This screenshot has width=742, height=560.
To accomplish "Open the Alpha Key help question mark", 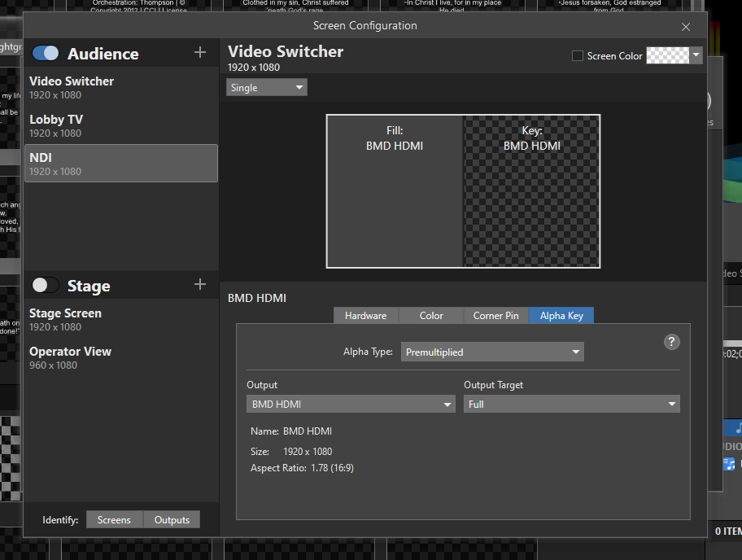I will 671,342.
